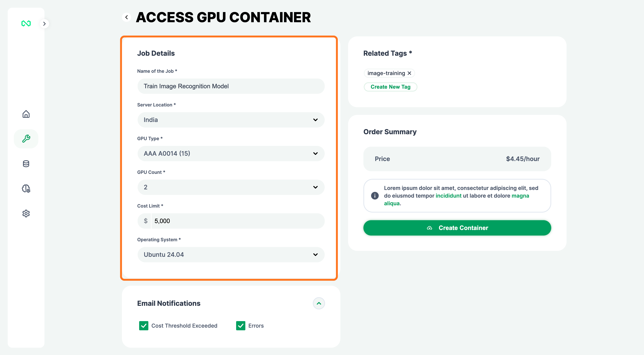This screenshot has height=355, width=644.
Task: Select the database storage icon in sidebar
Action: tap(26, 164)
